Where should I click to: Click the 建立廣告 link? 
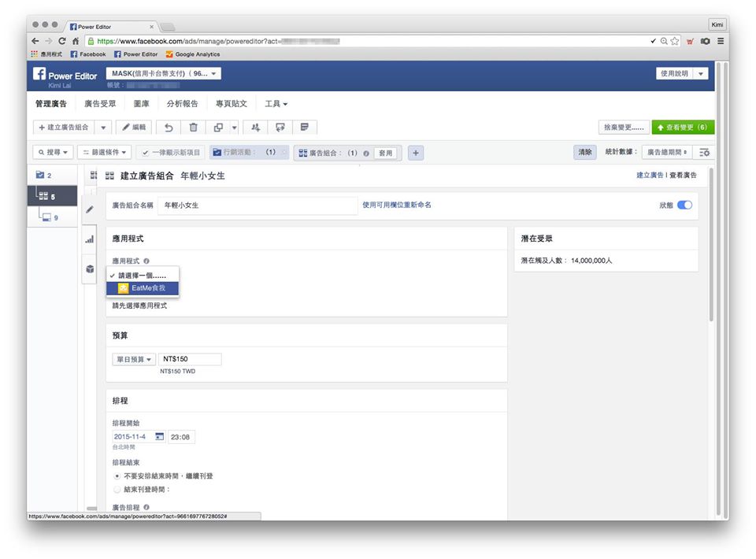pyautogui.click(x=650, y=175)
